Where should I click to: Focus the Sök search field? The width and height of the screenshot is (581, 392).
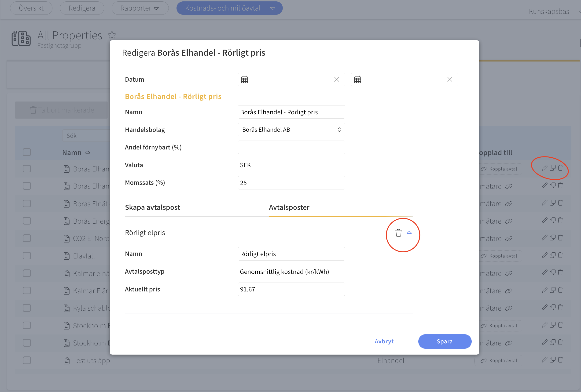click(86, 136)
